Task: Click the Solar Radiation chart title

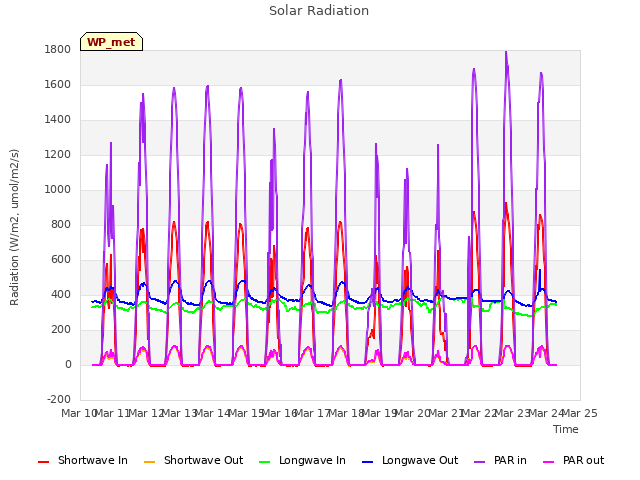Action: click(319, 11)
